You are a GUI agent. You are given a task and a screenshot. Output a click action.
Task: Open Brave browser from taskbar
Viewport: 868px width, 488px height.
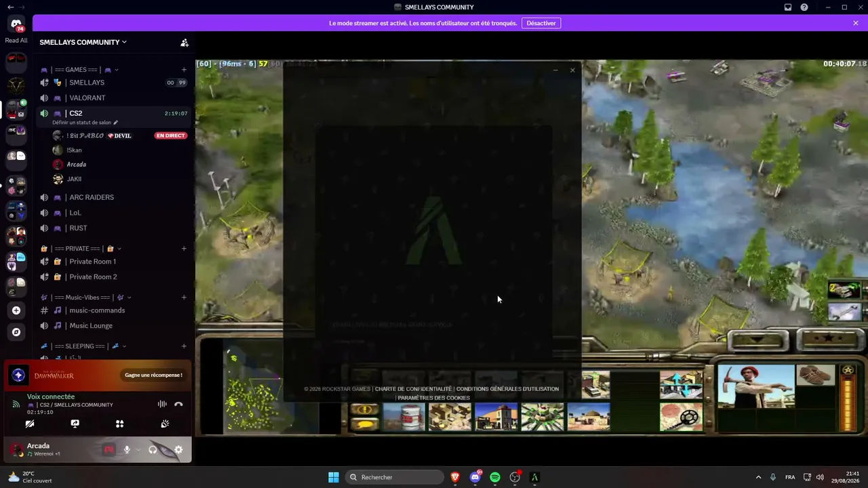[455, 477]
